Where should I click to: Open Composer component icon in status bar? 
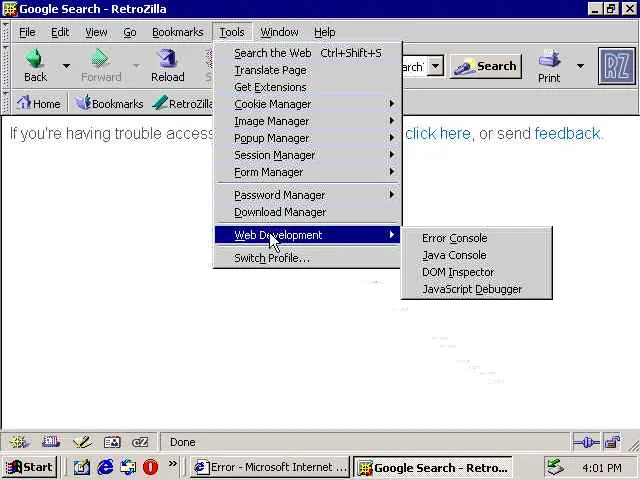click(x=81, y=442)
